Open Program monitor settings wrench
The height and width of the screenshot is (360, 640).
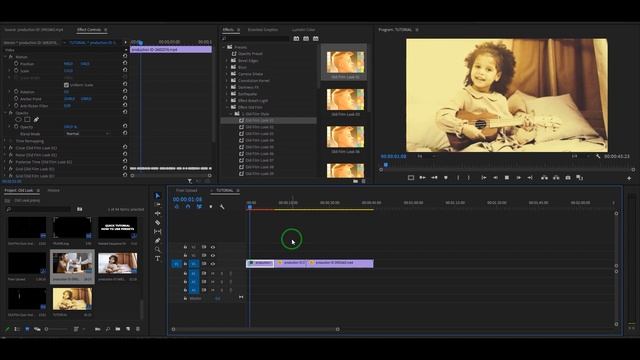pos(598,156)
